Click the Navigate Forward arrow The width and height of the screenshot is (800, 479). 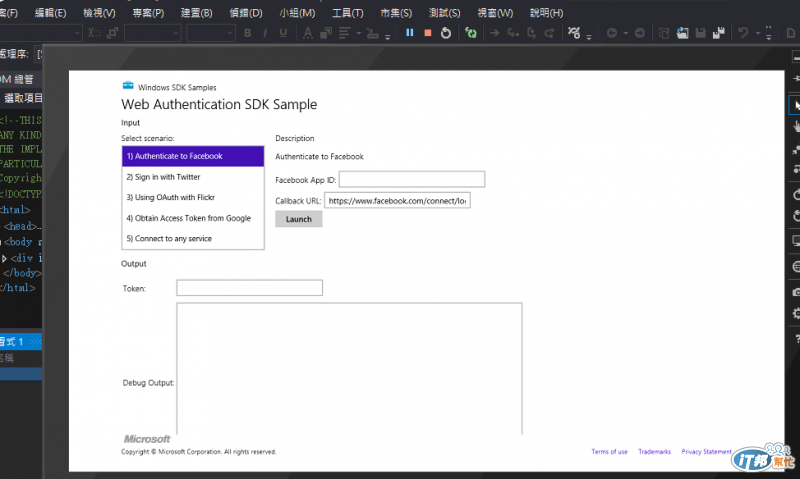(639, 33)
